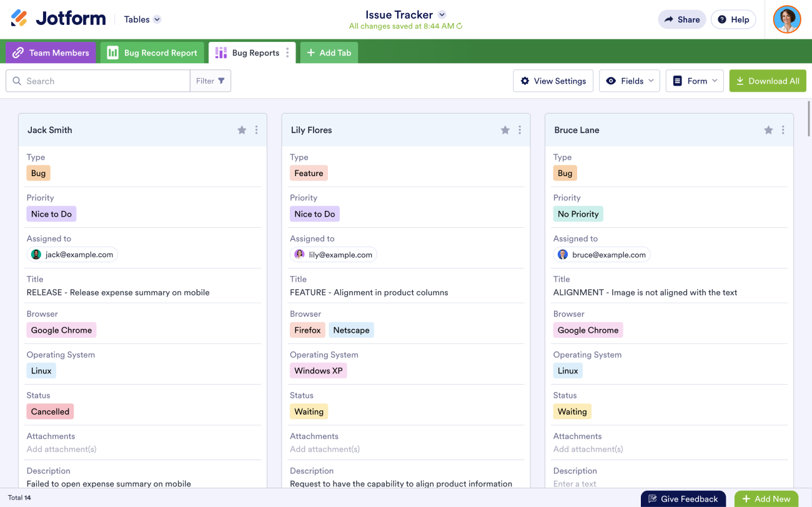Click the Share button
Image resolution: width=812 pixels, height=507 pixels.
[681, 19]
